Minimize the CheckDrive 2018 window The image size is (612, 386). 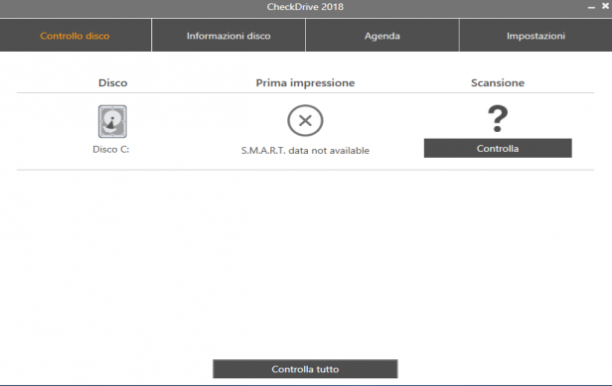591,7
